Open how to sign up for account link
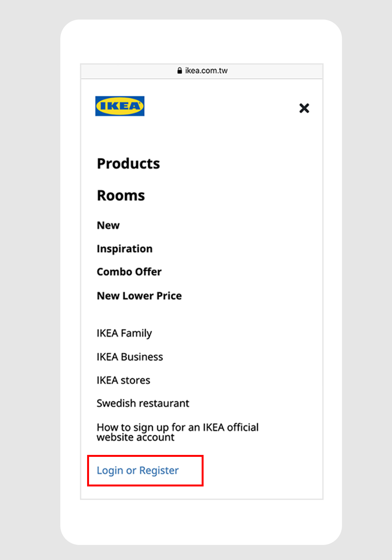 coord(177,427)
